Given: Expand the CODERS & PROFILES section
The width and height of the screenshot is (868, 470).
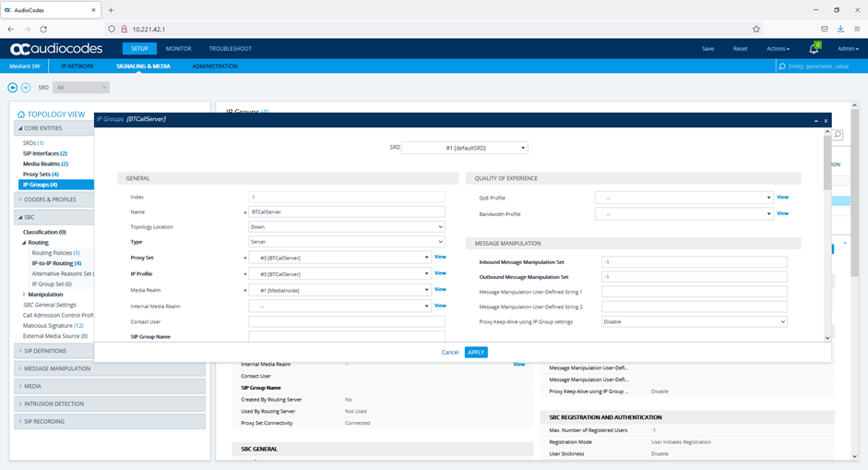Looking at the screenshot, I should point(54,199).
